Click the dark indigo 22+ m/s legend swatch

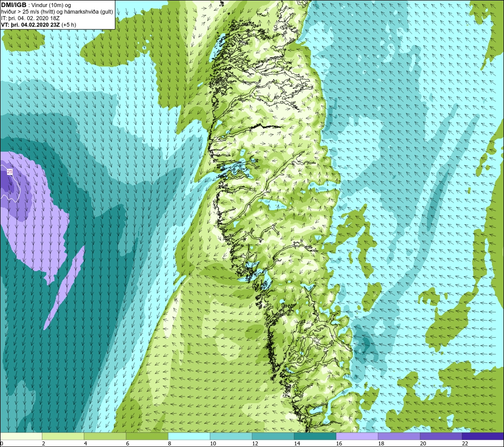[x=483, y=436]
